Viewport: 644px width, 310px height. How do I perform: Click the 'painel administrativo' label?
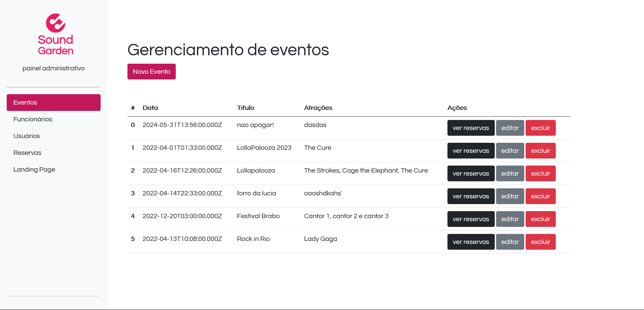coord(53,68)
